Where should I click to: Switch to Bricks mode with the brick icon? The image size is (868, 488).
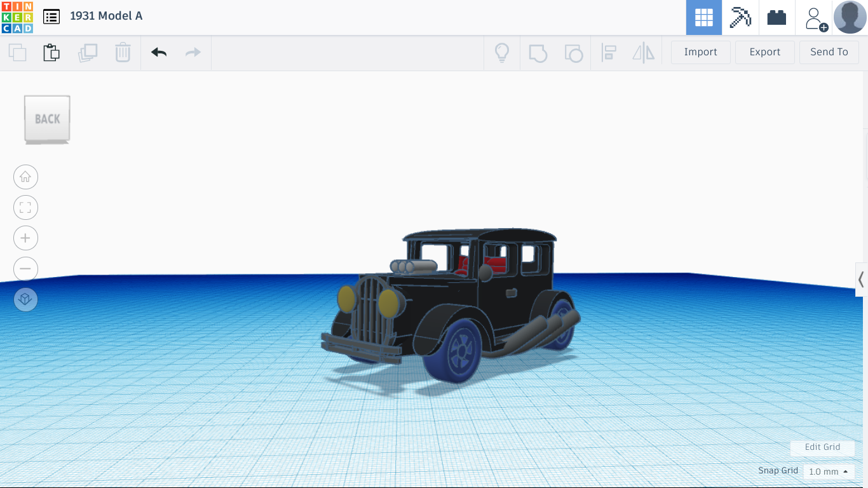coord(776,17)
